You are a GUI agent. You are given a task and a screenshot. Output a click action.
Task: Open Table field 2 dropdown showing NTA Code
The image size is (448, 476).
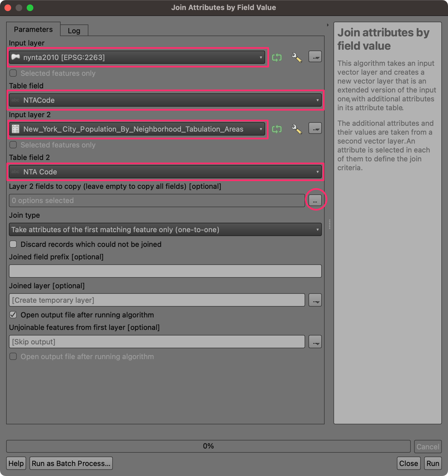[165, 172]
